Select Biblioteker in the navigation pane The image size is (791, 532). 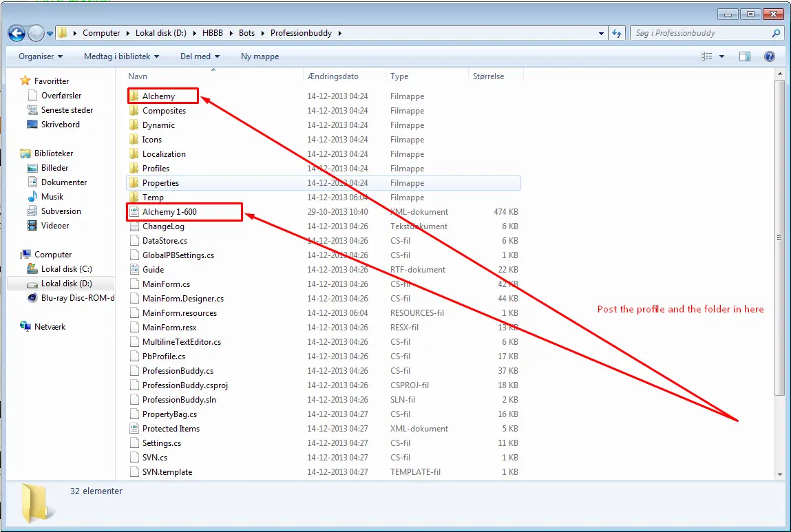54,153
